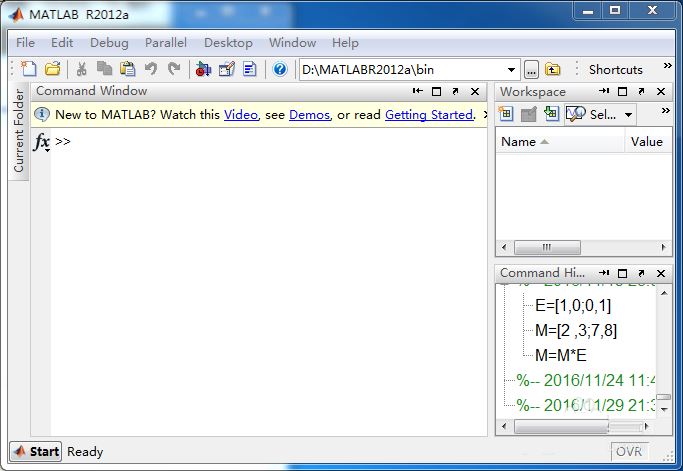Open the Video link in the info bar
Image resolution: width=683 pixels, height=471 pixels.
point(241,115)
